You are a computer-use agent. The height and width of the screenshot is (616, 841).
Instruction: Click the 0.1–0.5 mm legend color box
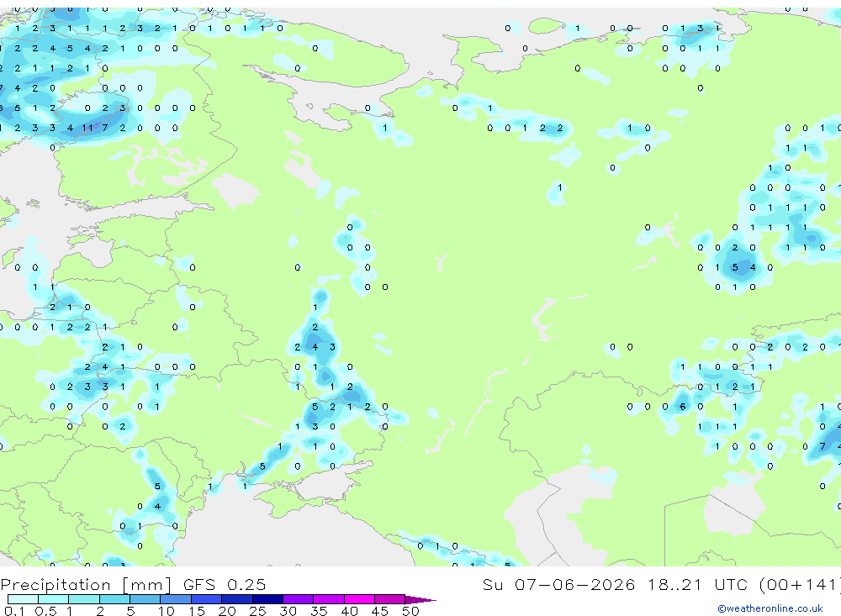click(23, 599)
